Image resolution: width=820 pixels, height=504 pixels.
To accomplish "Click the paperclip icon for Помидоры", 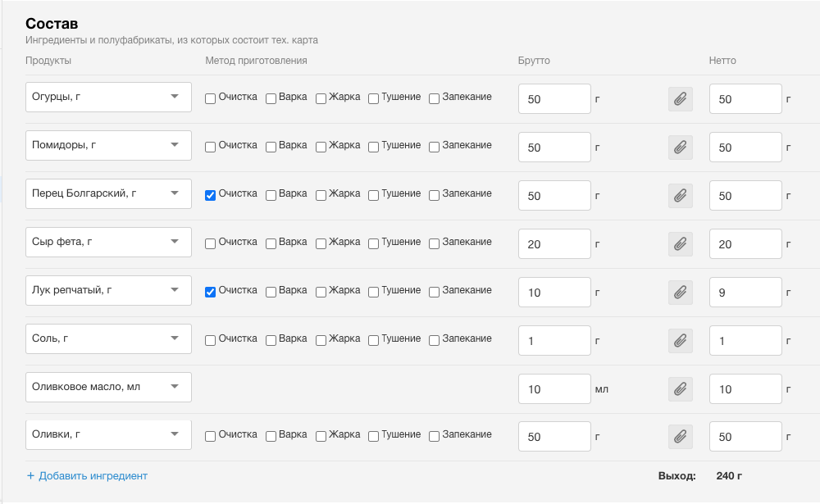I will point(680,148).
